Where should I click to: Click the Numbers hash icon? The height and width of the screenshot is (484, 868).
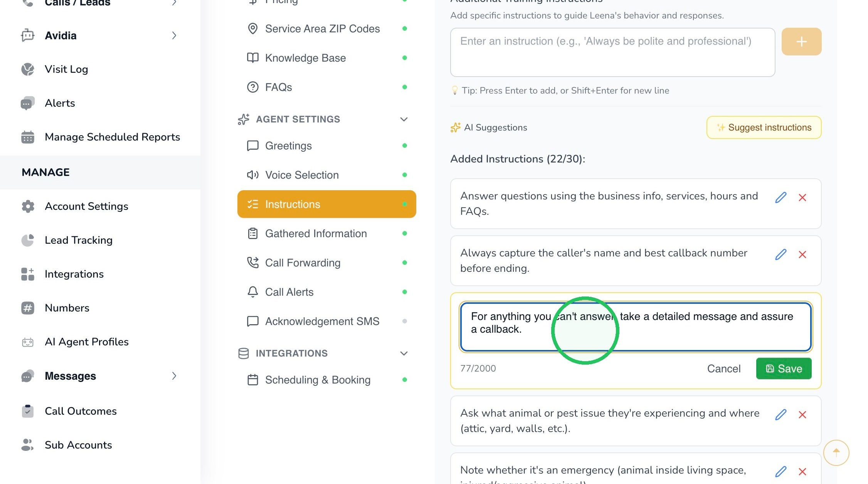(x=28, y=308)
